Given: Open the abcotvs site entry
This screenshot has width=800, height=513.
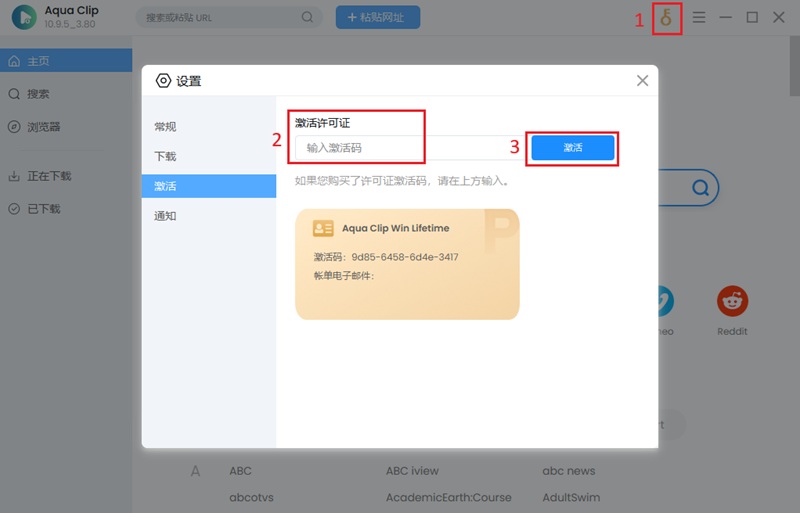Looking at the screenshot, I should 251,497.
